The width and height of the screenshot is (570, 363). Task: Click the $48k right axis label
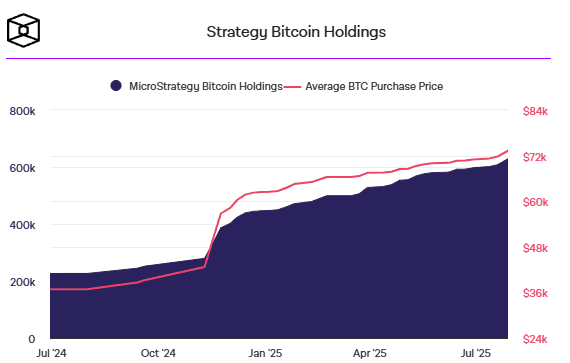pyautogui.click(x=535, y=248)
